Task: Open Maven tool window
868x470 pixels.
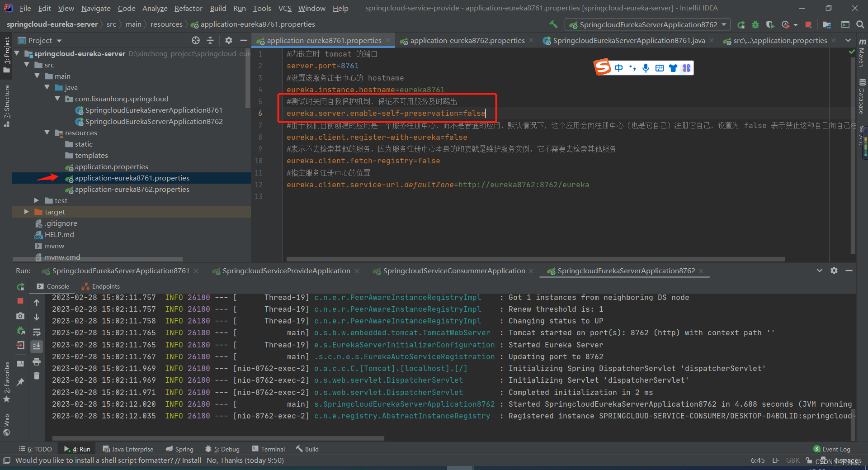Action: tap(862, 52)
